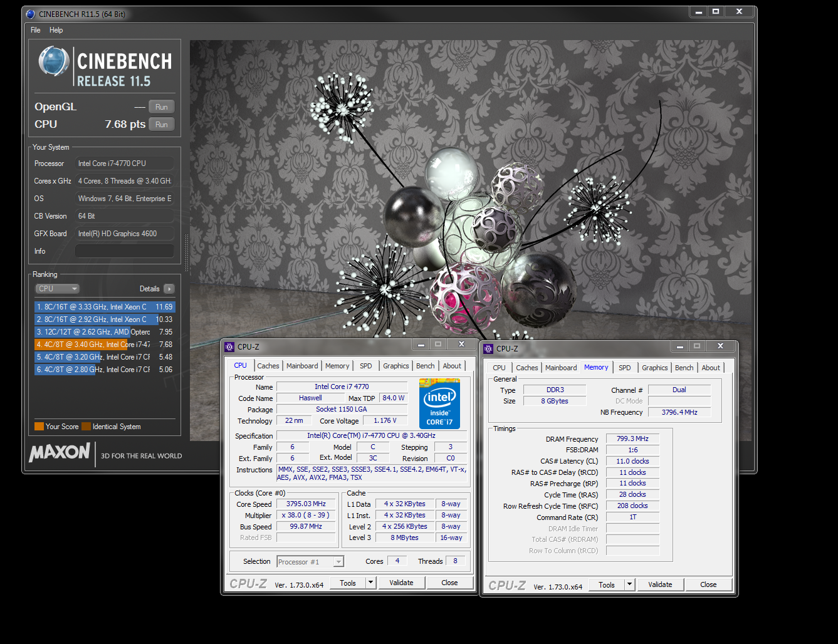Click the Cinebench sphere logo
This screenshot has height=644, width=838.
point(54,61)
